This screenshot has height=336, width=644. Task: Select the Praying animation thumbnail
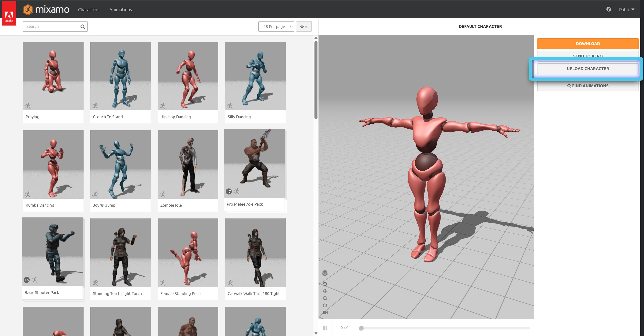coord(53,76)
